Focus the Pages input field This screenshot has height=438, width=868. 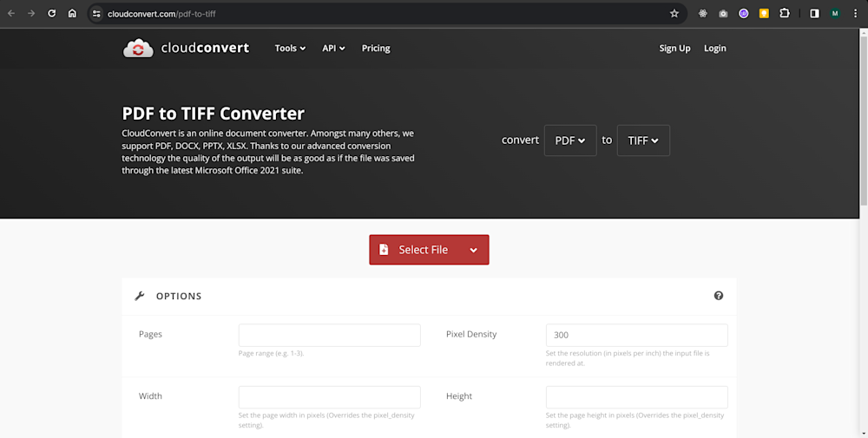(x=329, y=335)
